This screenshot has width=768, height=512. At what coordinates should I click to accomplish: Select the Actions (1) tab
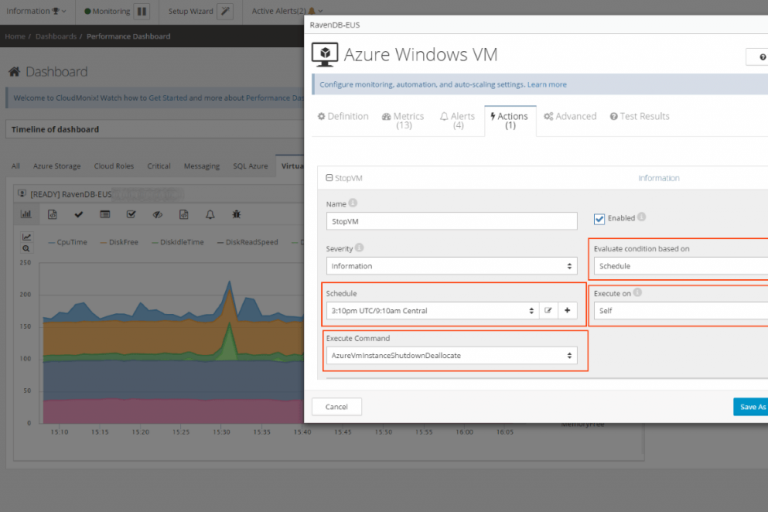pos(510,120)
